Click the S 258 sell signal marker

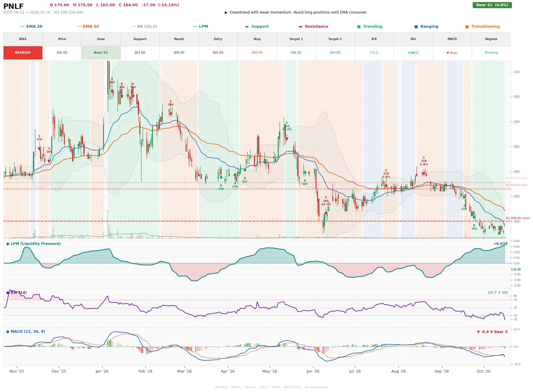39,149
